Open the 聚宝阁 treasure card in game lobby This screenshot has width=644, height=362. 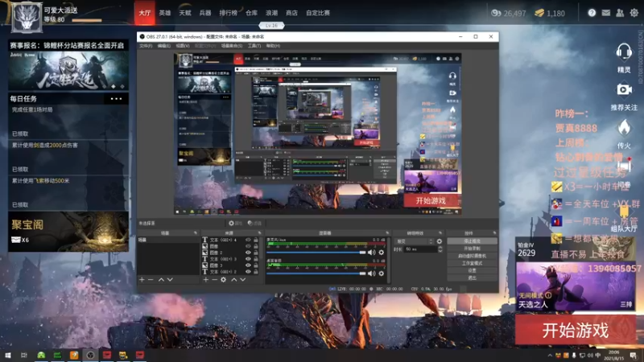68,232
